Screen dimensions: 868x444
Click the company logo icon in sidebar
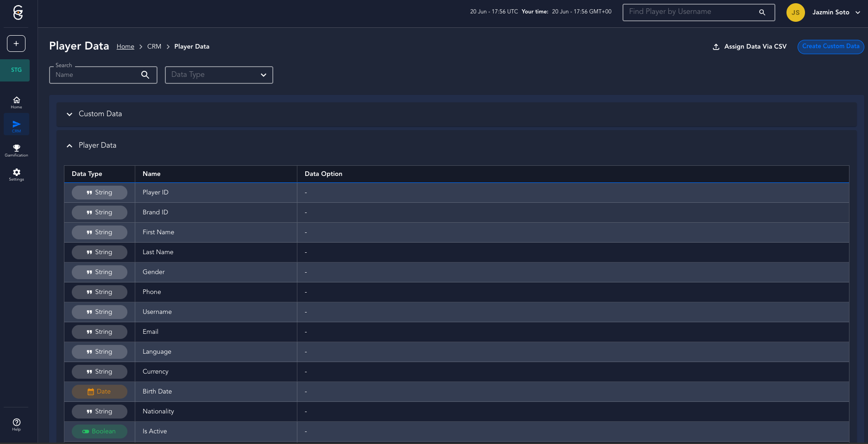pos(18,13)
